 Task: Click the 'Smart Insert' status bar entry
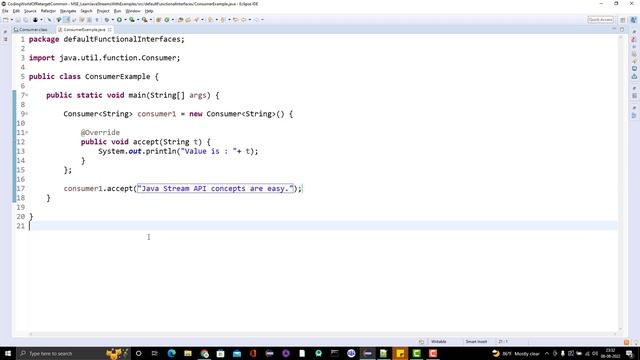coord(476,342)
